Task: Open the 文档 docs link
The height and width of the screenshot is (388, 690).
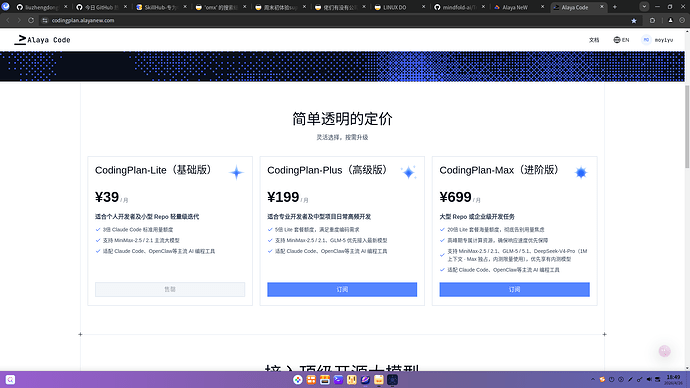Action: pyautogui.click(x=594, y=40)
